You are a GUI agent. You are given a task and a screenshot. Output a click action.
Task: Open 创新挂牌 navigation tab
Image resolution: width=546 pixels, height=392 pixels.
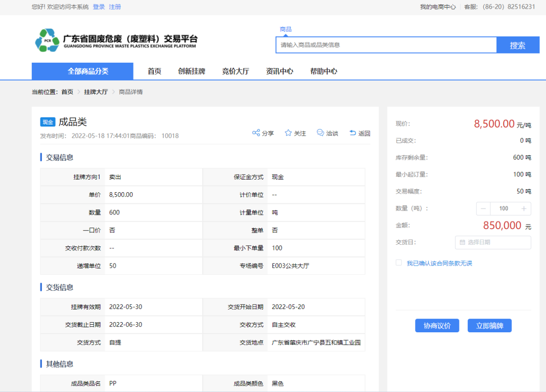pos(192,71)
